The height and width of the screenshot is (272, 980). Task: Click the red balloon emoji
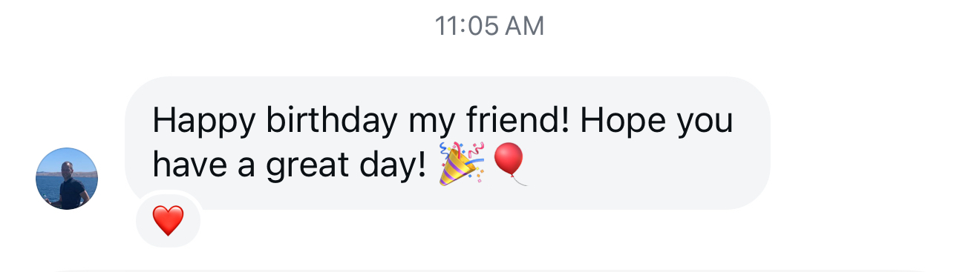(x=509, y=164)
